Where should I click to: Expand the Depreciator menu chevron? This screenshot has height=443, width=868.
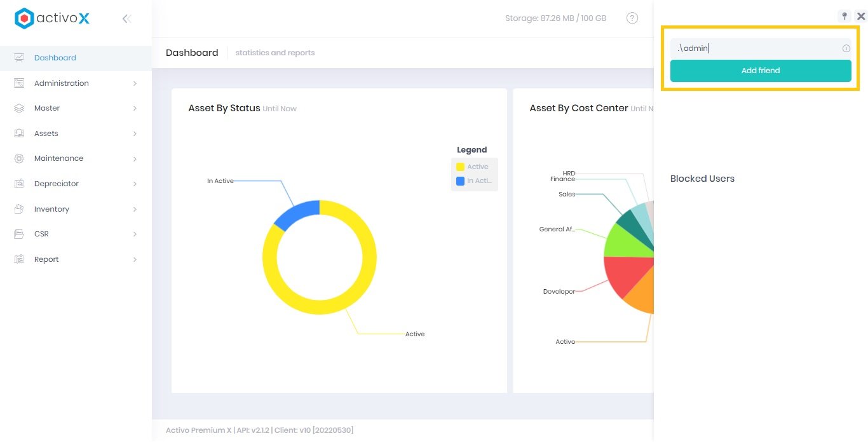135,184
